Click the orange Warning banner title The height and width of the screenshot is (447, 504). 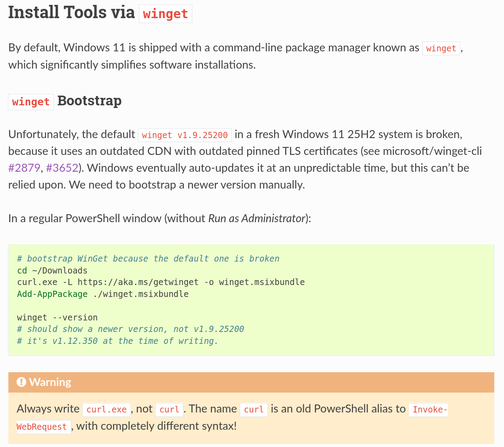(50, 382)
